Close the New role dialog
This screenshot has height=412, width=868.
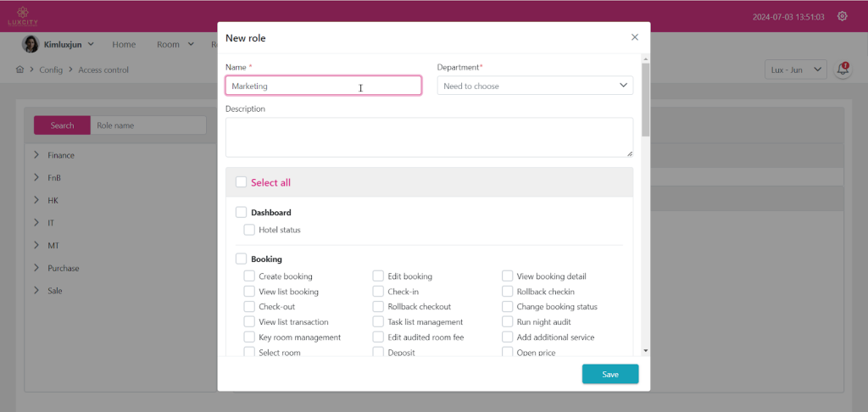(635, 37)
